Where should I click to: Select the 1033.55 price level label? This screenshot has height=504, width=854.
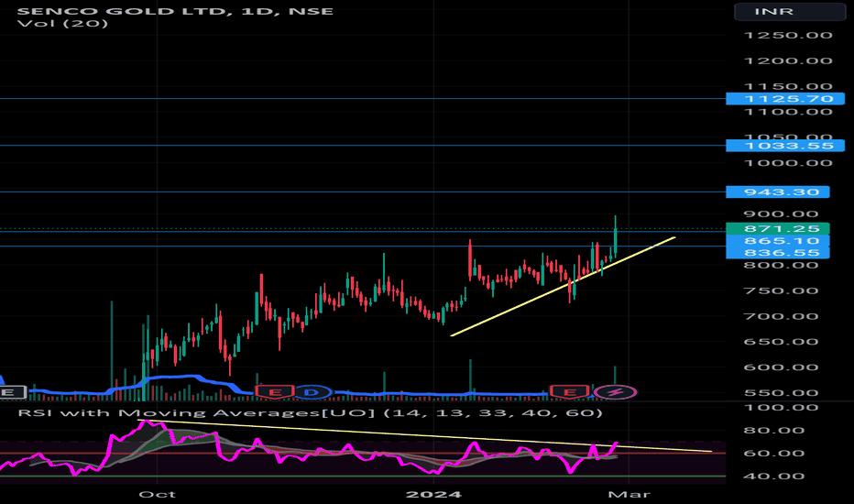[x=785, y=146]
